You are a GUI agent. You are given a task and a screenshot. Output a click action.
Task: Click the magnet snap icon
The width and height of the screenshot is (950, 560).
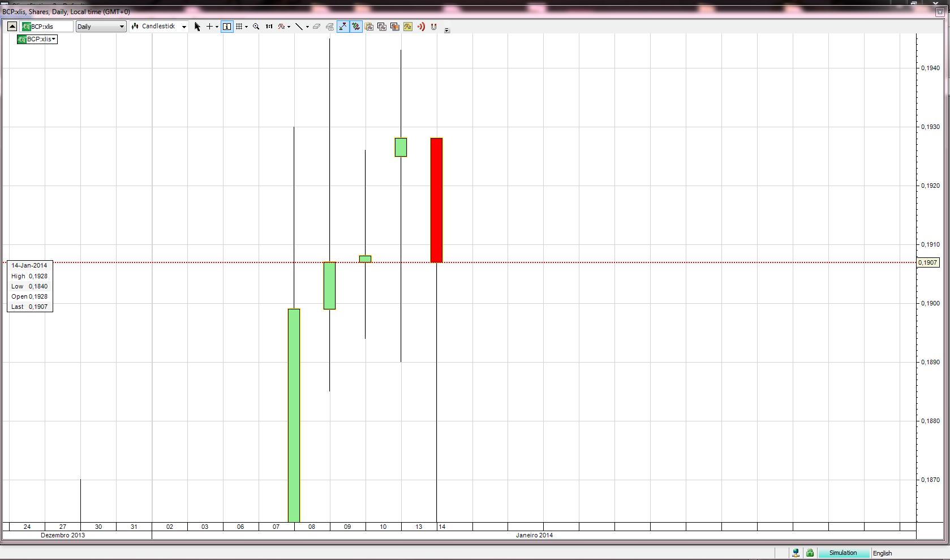tap(434, 27)
